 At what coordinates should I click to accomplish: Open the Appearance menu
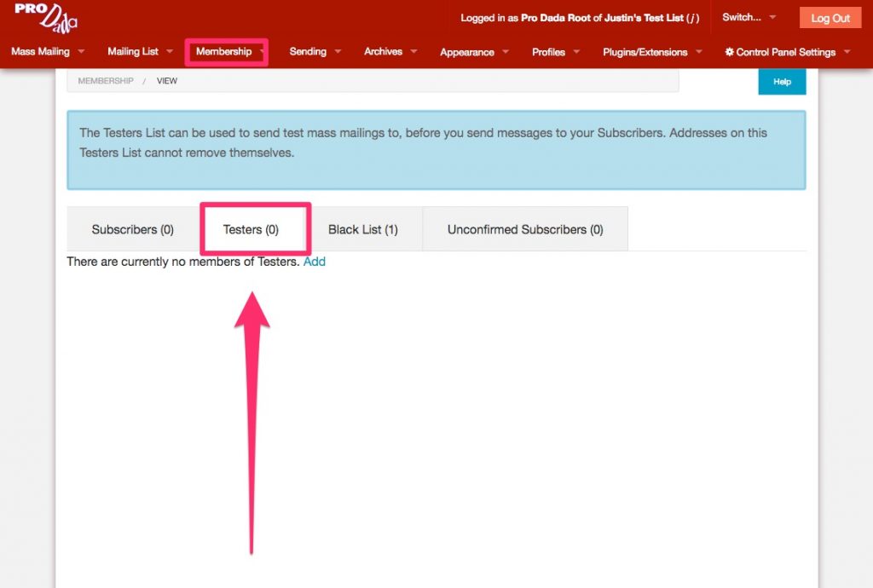pyautogui.click(x=467, y=52)
